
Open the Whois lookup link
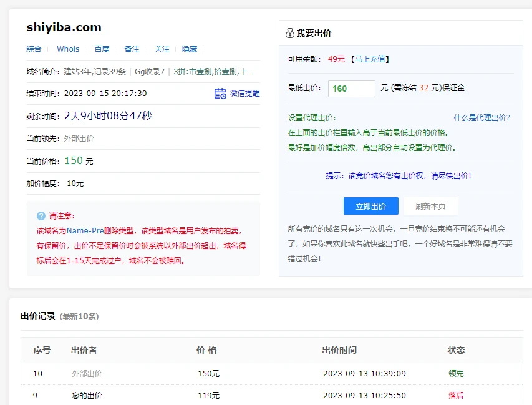pos(68,49)
